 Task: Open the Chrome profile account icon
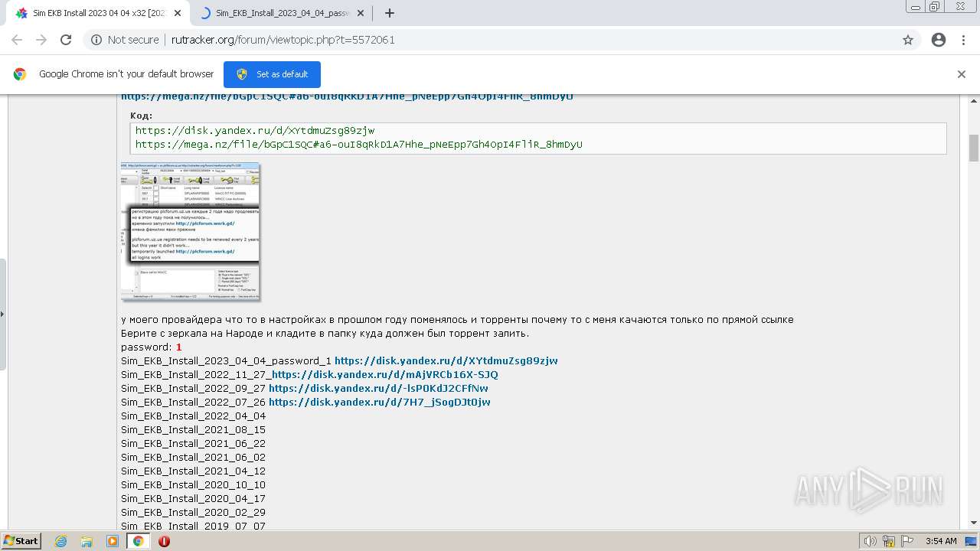[939, 40]
